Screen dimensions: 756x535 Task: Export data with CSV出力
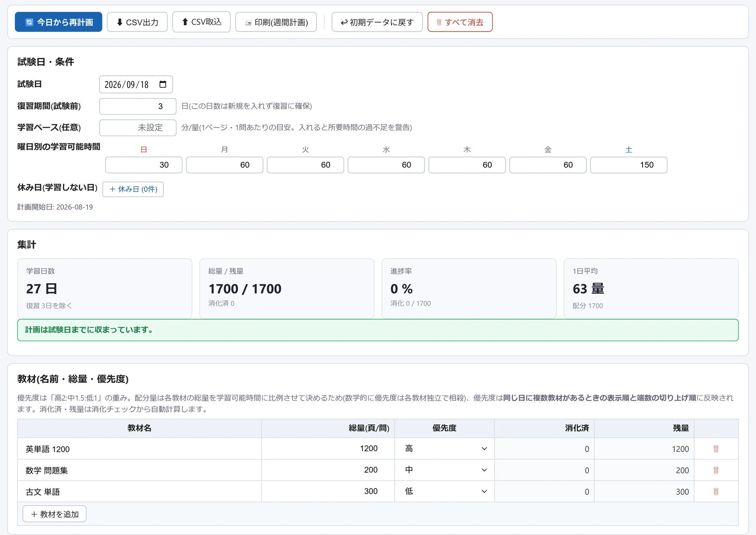pos(137,22)
